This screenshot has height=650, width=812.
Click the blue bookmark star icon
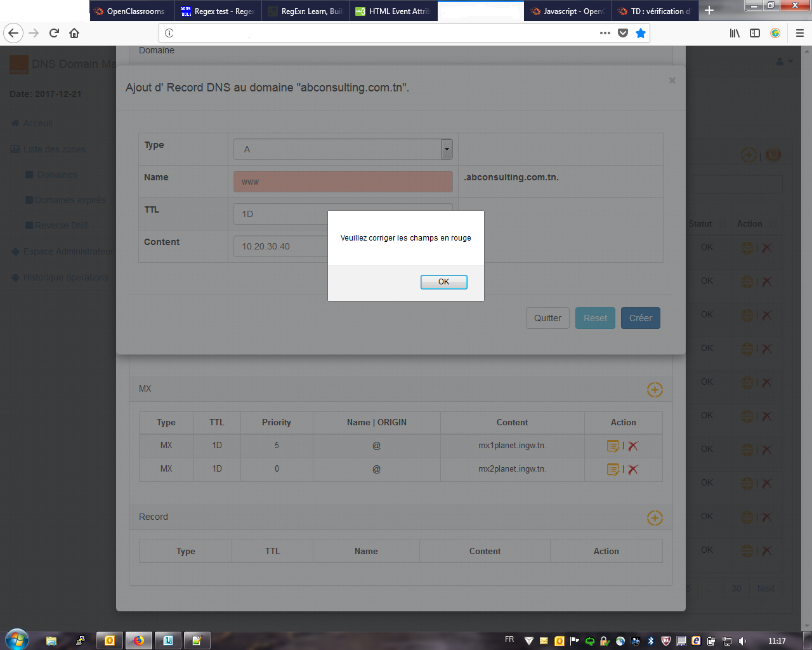click(x=641, y=33)
